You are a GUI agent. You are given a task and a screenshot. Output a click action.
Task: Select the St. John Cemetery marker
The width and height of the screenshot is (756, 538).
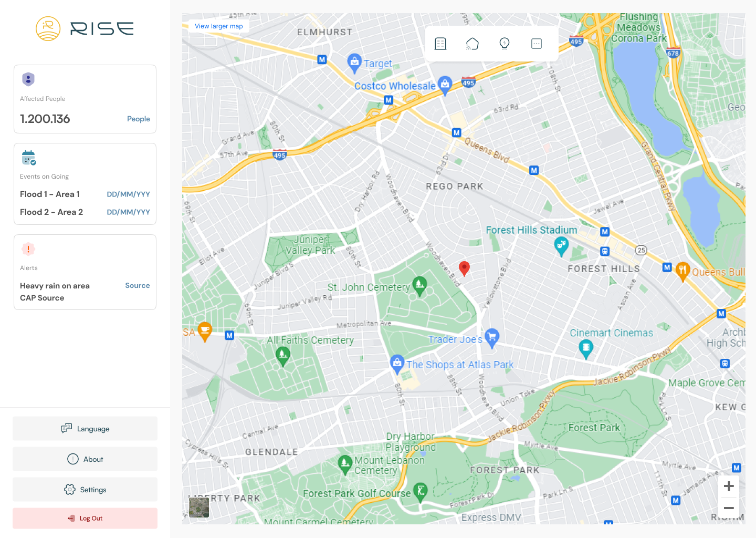pos(419,286)
